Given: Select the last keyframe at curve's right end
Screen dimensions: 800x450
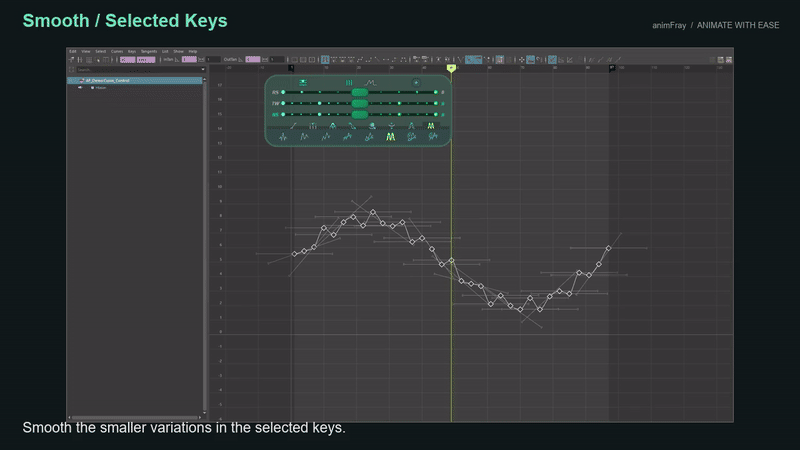Looking at the screenshot, I should pos(608,248).
